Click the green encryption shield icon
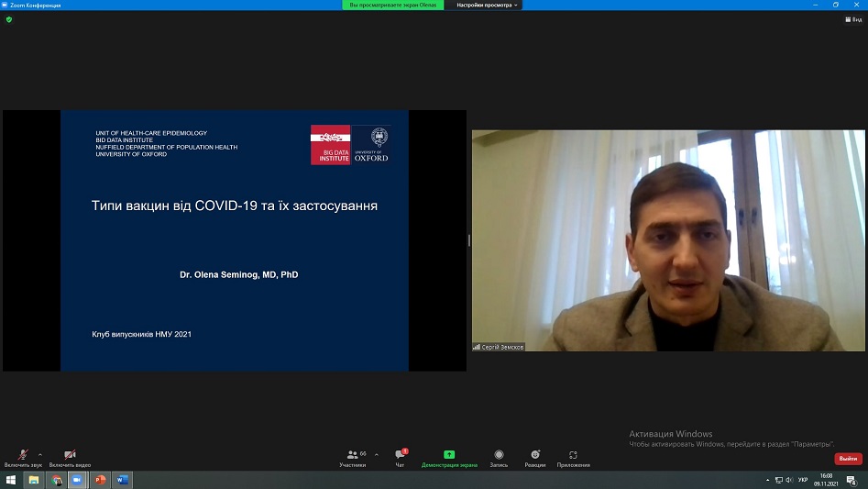 (x=9, y=19)
